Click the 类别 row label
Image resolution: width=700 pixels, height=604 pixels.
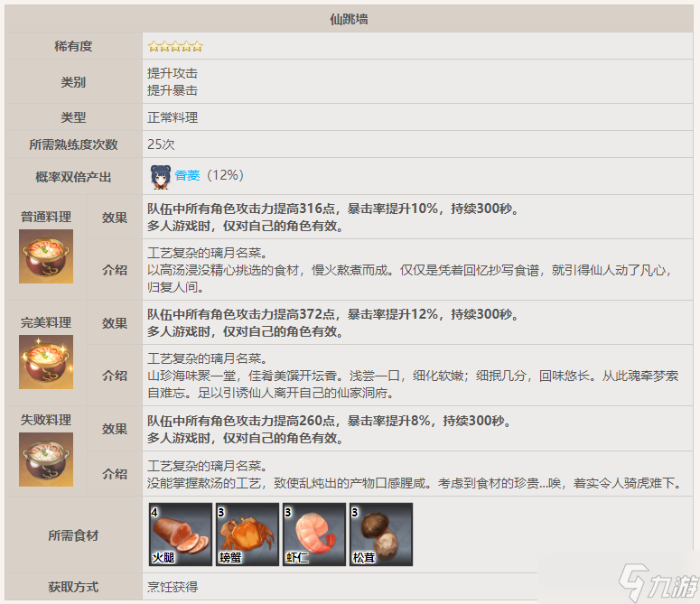pyautogui.click(x=73, y=82)
